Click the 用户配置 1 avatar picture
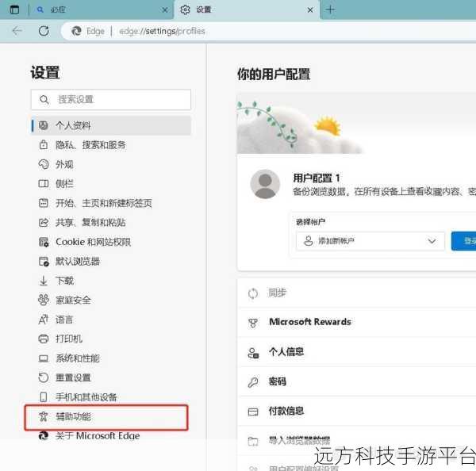The height and width of the screenshot is (471, 476). [265, 184]
